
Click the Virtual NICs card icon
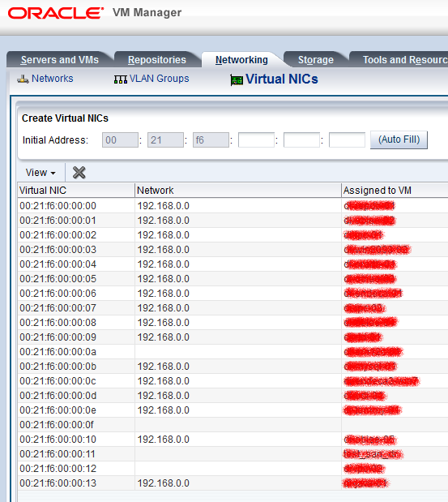237,80
